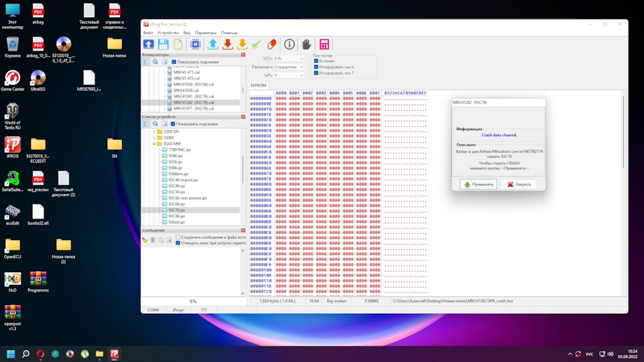Close the Список устройств panel with red X
The image size is (644, 362).
[243, 117]
